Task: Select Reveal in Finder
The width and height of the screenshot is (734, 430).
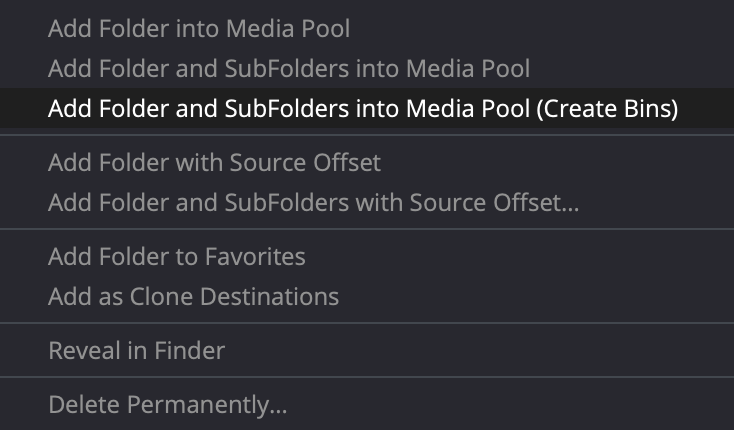Action: [x=136, y=351]
